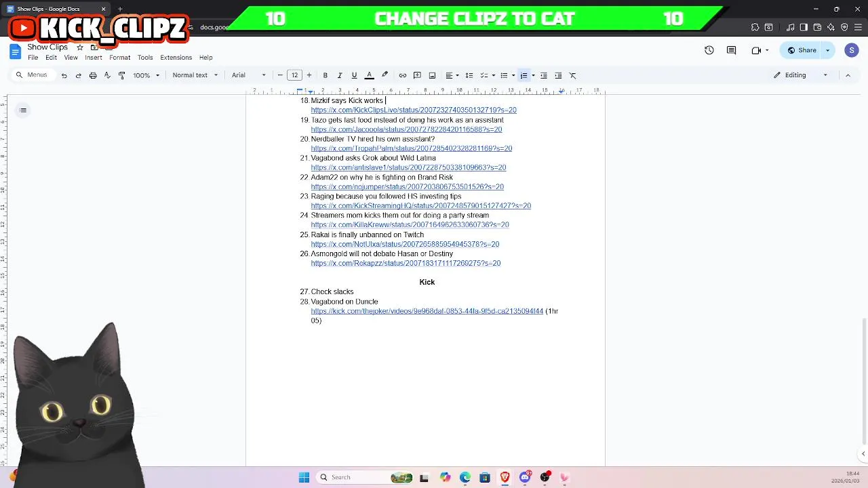Decrease font size with minus button
868x488 pixels.
coord(280,75)
